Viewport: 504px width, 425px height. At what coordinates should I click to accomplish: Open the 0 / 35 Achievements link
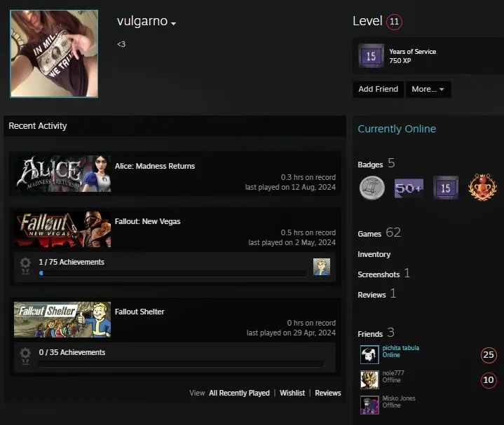(72, 352)
